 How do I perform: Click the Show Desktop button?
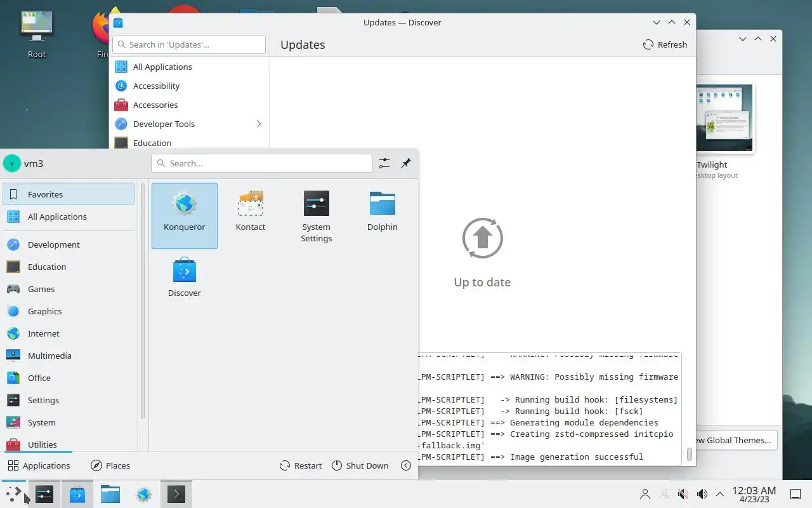796,494
